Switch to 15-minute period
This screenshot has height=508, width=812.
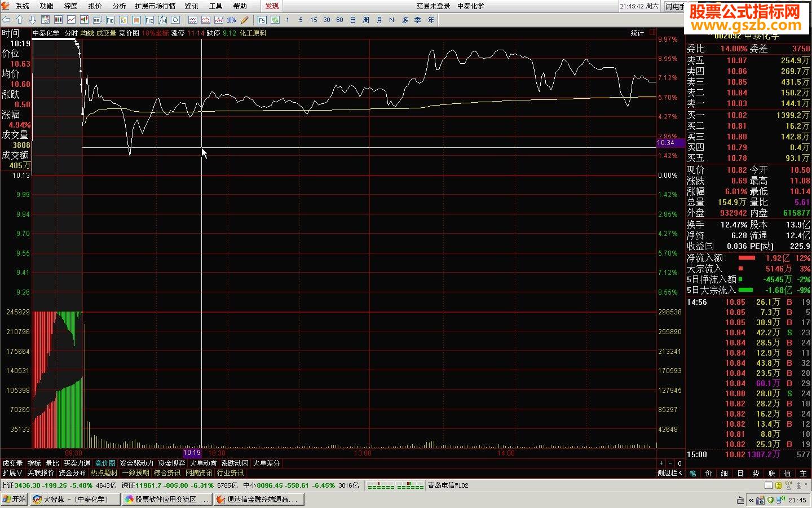pyautogui.click(x=314, y=20)
